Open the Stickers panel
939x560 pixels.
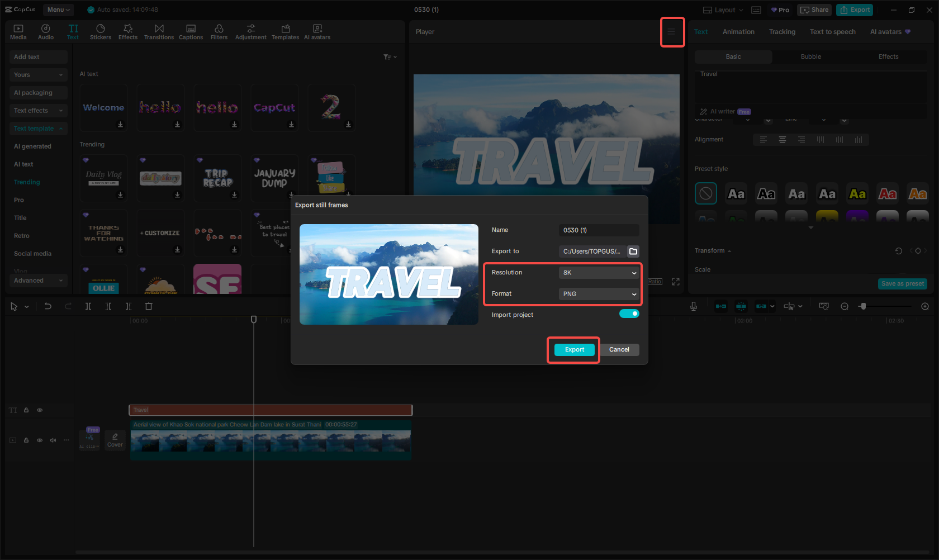pyautogui.click(x=101, y=31)
